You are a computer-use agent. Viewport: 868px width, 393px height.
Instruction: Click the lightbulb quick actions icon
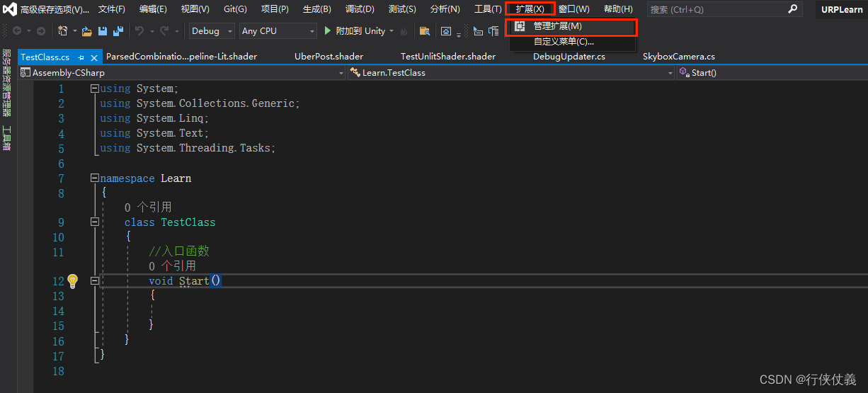pyautogui.click(x=72, y=281)
